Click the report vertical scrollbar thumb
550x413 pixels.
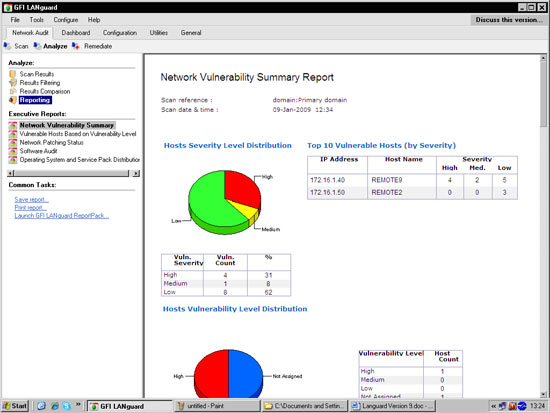(543, 94)
